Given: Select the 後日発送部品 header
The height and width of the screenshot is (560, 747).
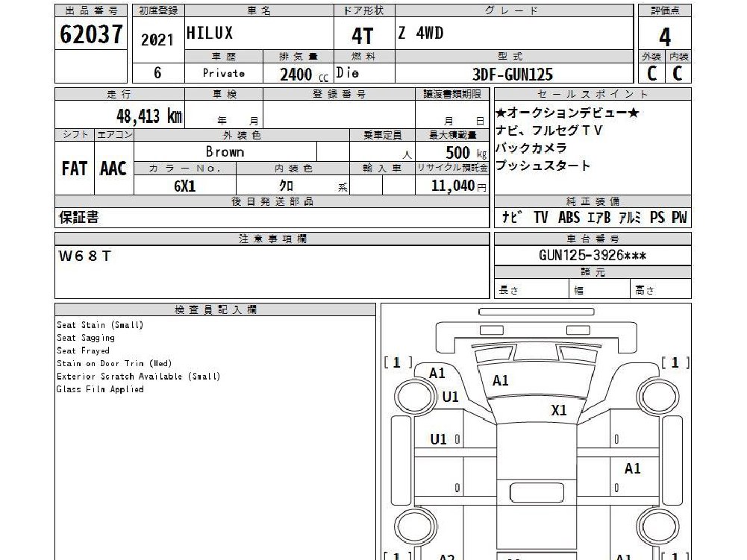Looking at the screenshot, I should pos(272,201).
